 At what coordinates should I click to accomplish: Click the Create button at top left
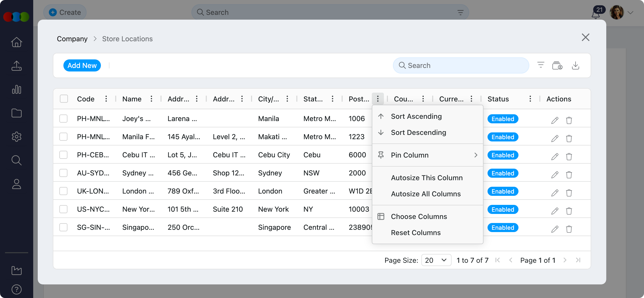click(65, 12)
